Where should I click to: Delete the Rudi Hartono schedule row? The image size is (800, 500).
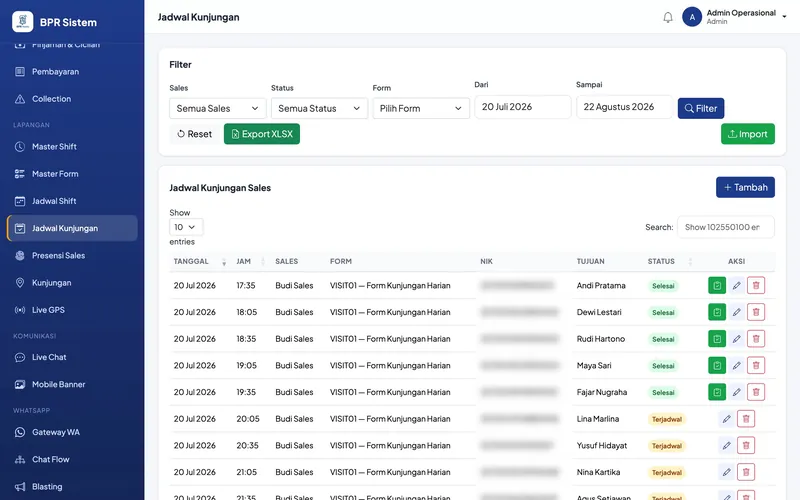[756, 338]
